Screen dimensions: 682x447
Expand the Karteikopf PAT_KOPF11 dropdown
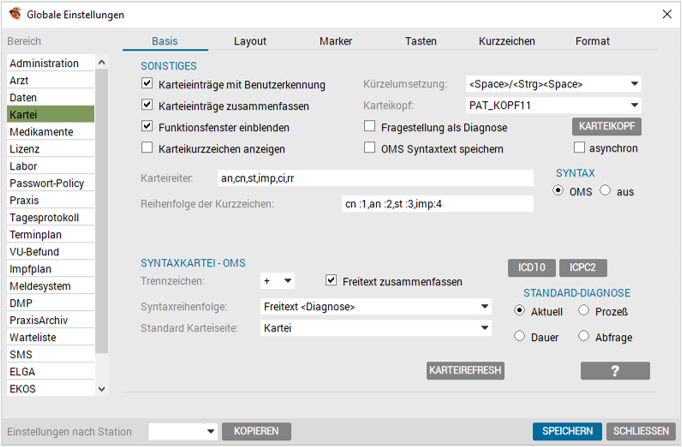tap(553, 105)
